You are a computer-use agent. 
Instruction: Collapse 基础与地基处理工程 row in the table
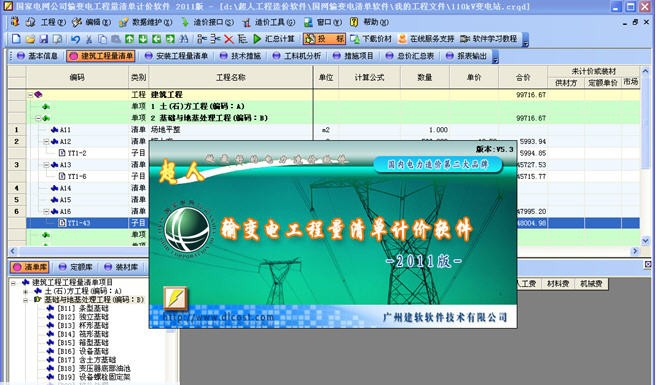point(38,118)
